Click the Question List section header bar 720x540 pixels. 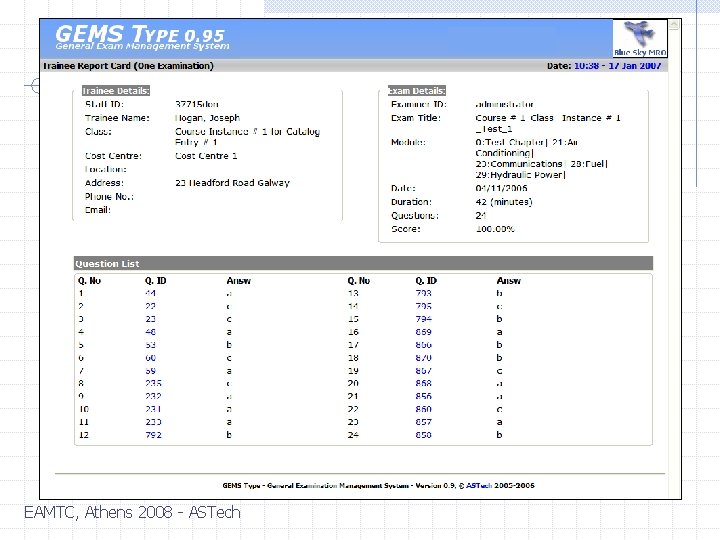point(363,264)
